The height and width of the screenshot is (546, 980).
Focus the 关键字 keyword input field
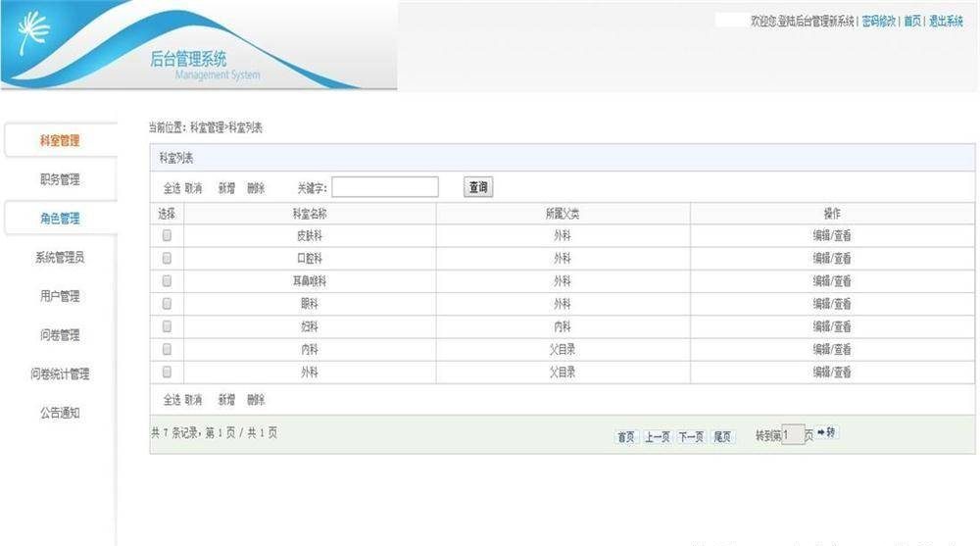[385, 187]
